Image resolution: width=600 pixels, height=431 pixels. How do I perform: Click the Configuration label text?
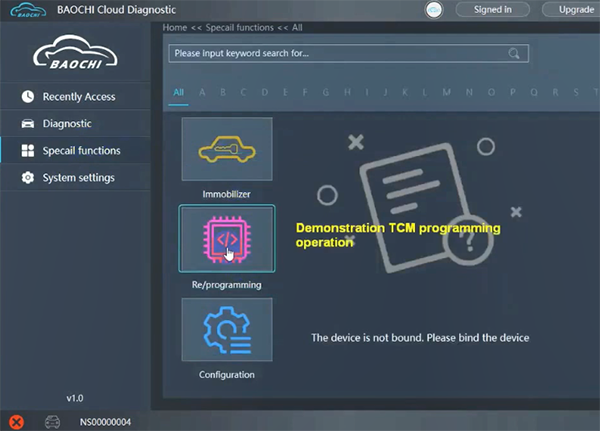[x=227, y=375]
